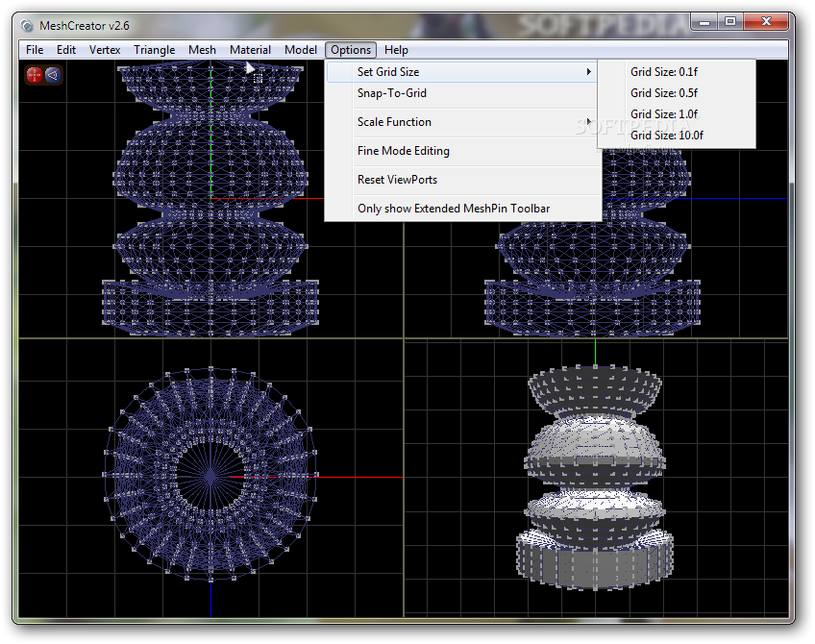Open the Material menu
Image resolution: width=815 pixels, height=644 pixels.
tap(250, 50)
